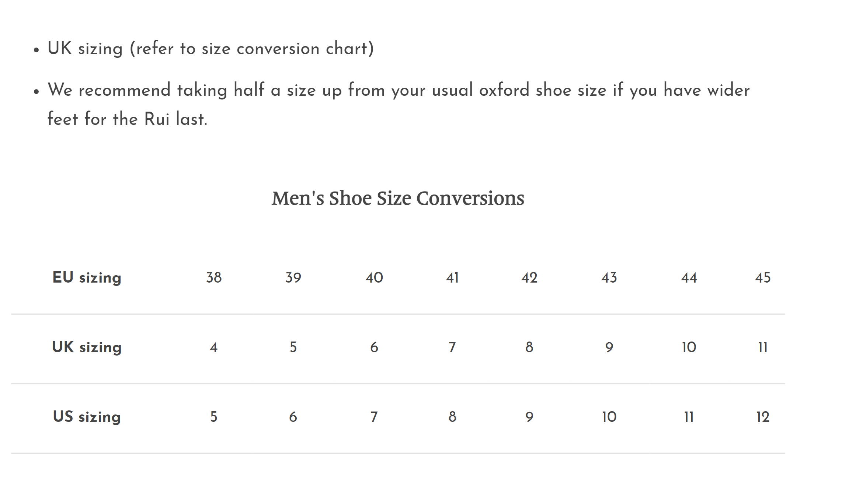This screenshot has width=842, height=504.
Task: Click EU size 38 cell
Action: pos(214,277)
